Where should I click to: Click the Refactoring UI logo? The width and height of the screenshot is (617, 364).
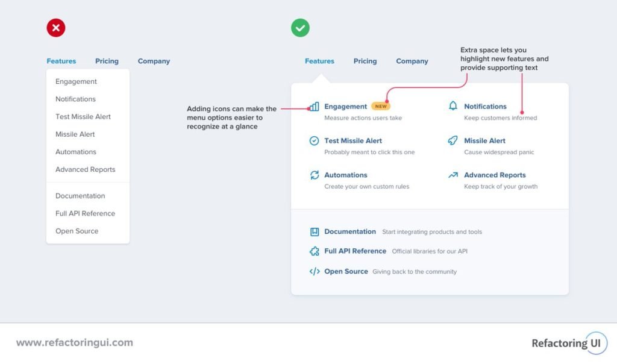click(x=569, y=343)
